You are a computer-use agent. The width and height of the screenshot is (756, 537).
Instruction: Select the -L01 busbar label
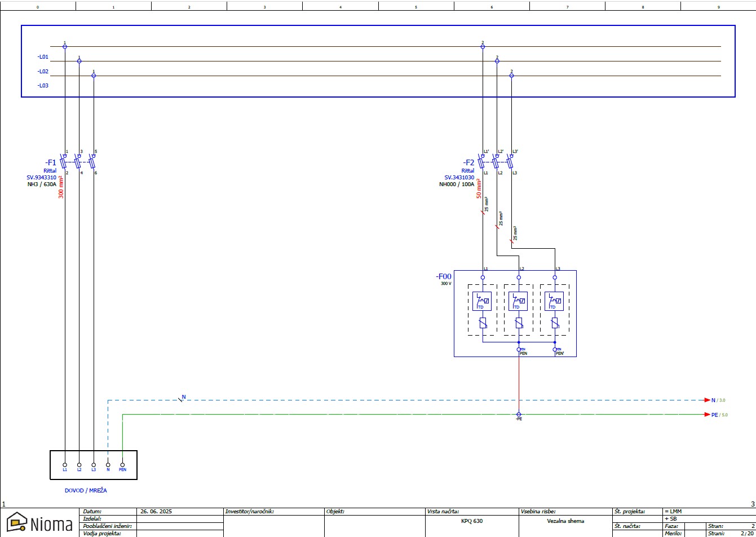(42, 57)
